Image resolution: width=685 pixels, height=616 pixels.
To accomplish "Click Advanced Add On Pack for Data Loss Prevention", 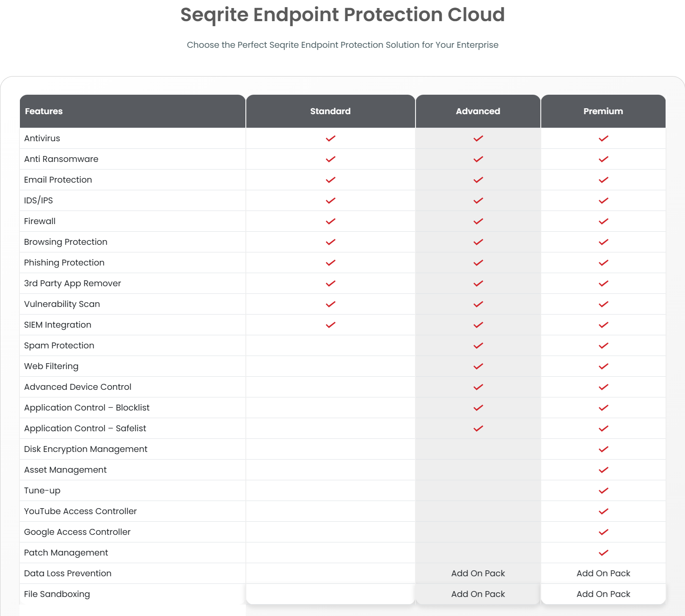I will pyautogui.click(x=478, y=573).
